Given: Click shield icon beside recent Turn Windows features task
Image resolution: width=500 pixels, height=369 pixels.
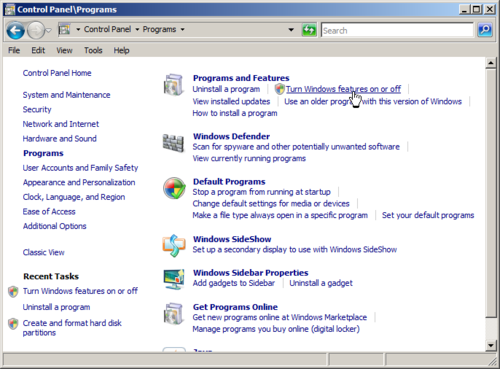Looking at the screenshot, I should tap(13, 292).
